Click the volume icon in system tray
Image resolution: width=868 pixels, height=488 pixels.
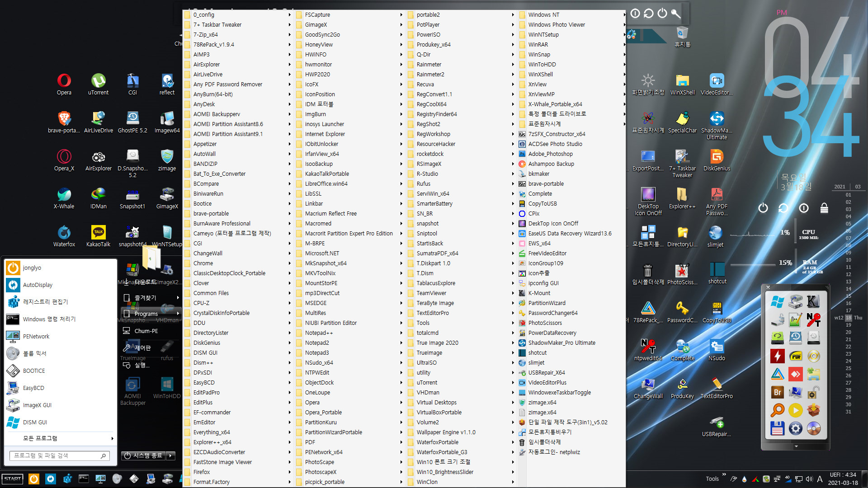pyautogui.click(x=809, y=479)
